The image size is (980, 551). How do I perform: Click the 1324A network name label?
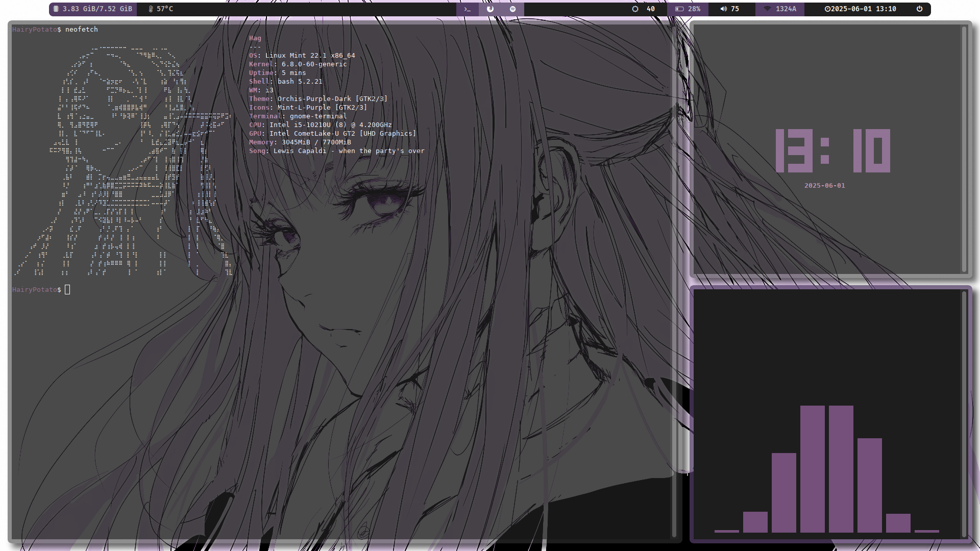(x=786, y=9)
